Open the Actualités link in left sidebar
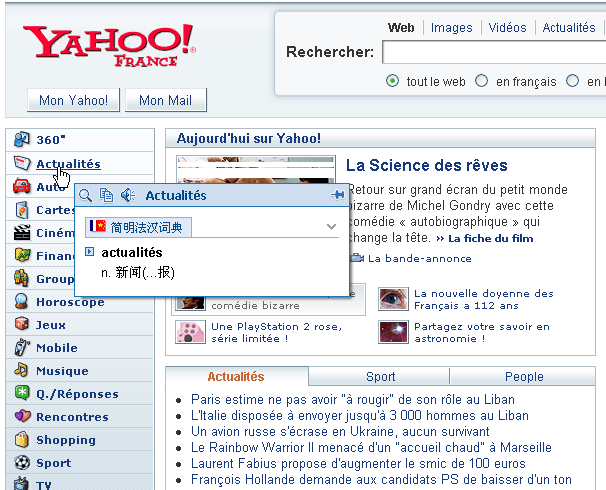Image resolution: width=606 pixels, height=490 pixels. pos(68,164)
